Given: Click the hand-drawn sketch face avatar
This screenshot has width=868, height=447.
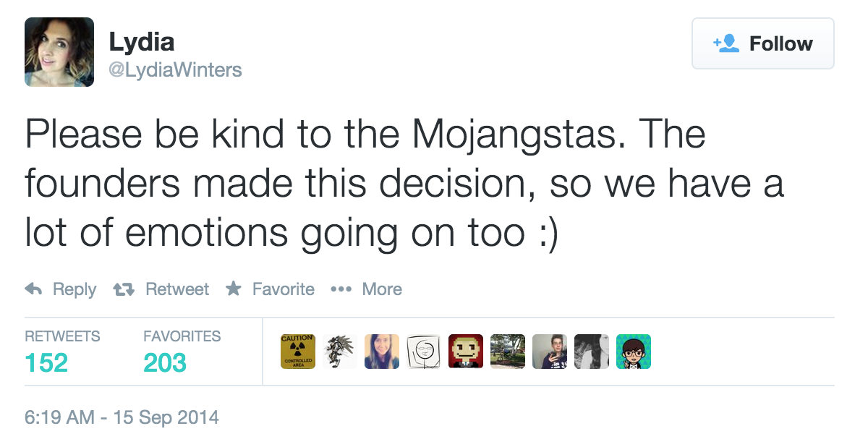Looking at the screenshot, I should (424, 352).
